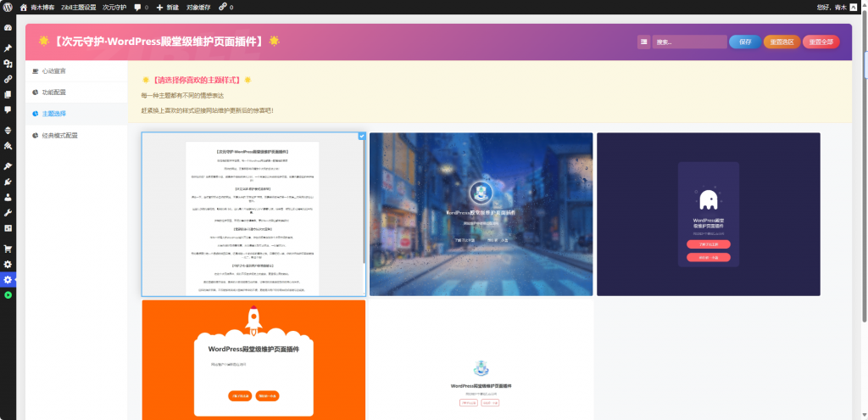The height and width of the screenshot is (420, 868).
Task: Select the dark blurred street theme
Action: [481, 214]
